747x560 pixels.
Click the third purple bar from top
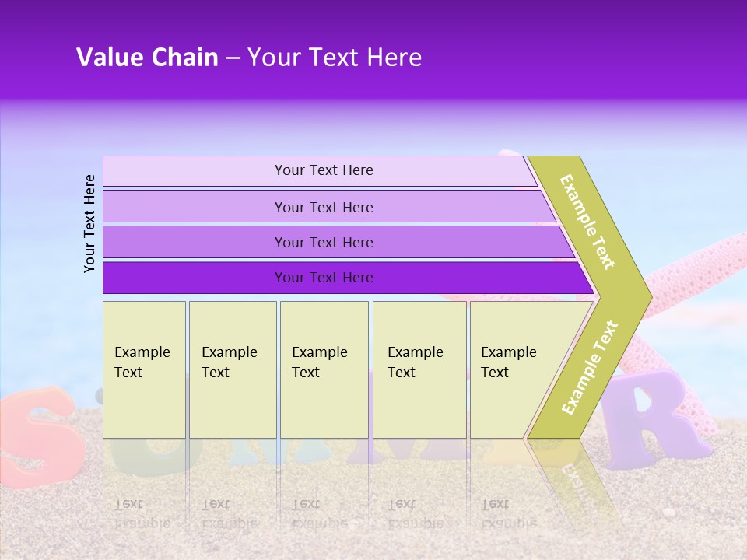click(323, 242)
